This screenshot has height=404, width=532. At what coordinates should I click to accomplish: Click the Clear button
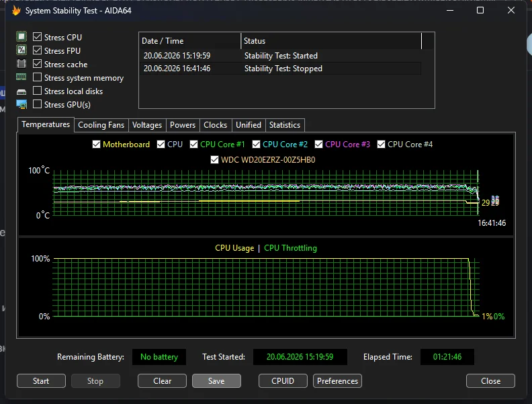tap(162, 381)
